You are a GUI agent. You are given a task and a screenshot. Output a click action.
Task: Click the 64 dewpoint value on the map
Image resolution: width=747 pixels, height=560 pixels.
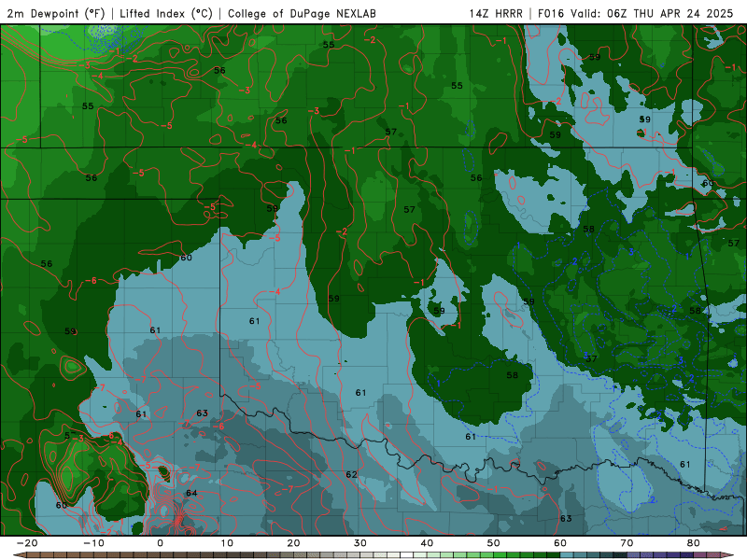(x=191, y=494)
